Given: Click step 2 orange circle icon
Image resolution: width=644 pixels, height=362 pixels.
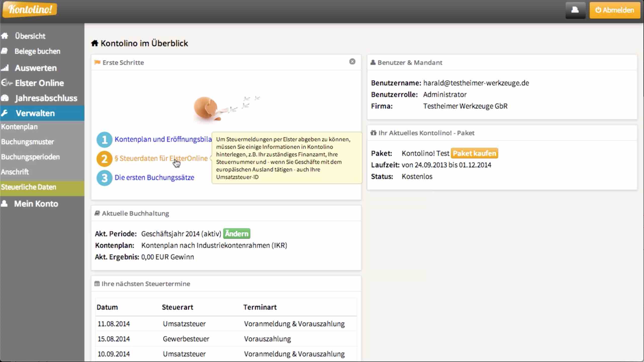Looking at the screenshot, I should pos(104,159).
